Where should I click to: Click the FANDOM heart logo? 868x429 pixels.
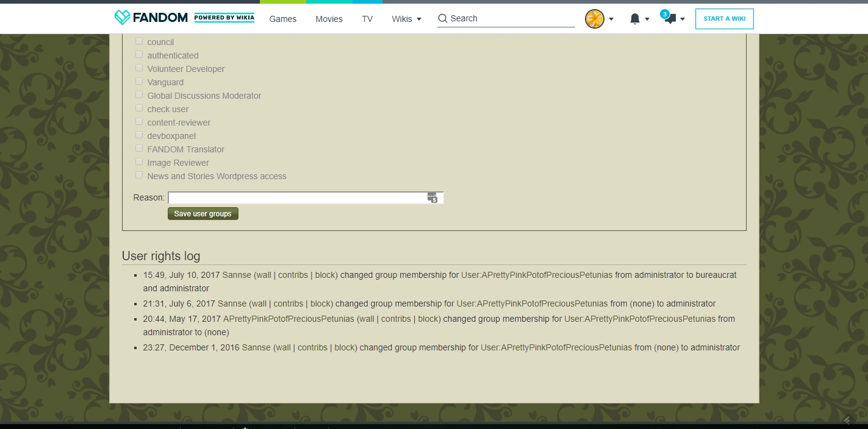(123, 18)
